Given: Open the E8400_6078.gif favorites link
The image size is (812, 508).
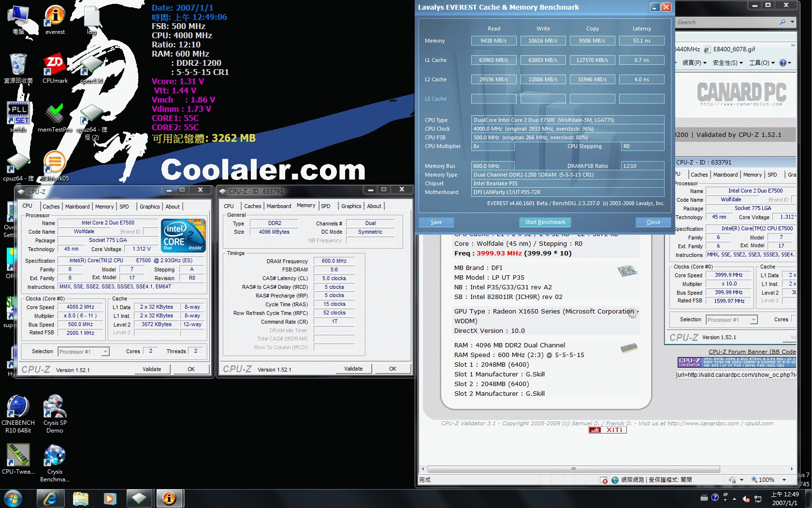Looking at the screenshot, I should coord(729,49).
